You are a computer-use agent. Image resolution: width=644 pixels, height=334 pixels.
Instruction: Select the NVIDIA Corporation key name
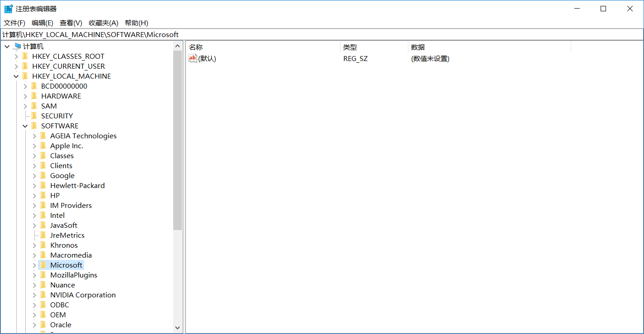coord(83,295)
